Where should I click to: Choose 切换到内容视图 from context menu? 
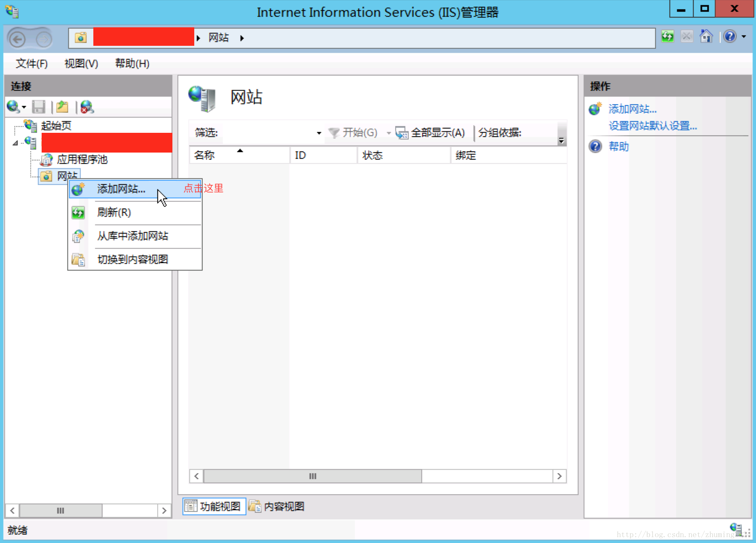click(135, 260)
